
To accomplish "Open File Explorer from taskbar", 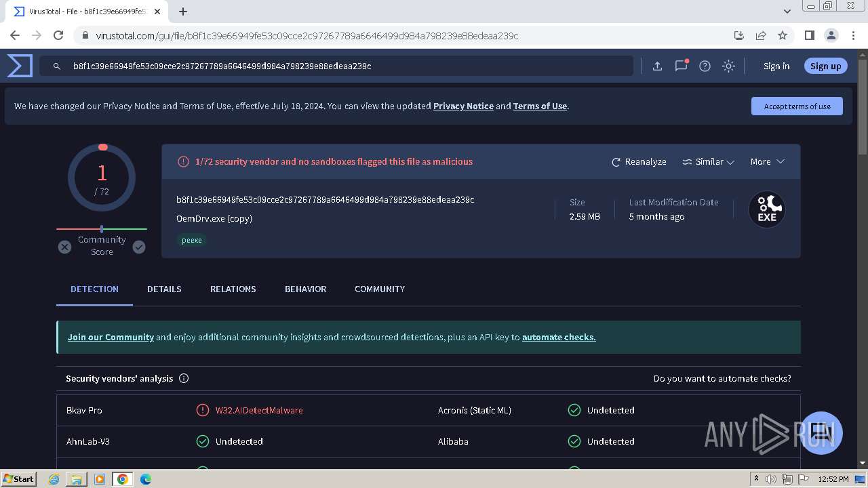I will click(77, 479).
